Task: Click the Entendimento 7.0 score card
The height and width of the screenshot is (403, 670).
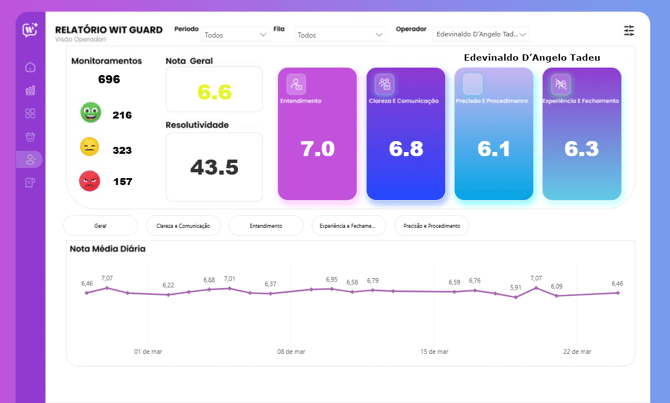Action: click(x=317, y=134)
